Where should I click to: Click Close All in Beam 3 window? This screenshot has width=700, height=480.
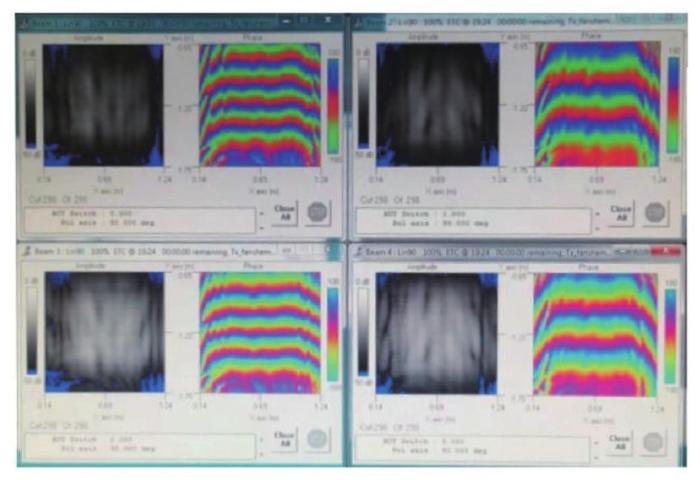pyautogui.click(x=284, y=440)
